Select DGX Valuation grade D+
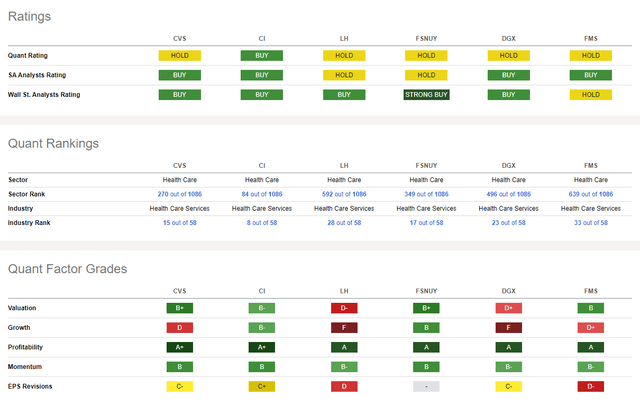This screenshot has height=405, width=640. tap(509, 308)
